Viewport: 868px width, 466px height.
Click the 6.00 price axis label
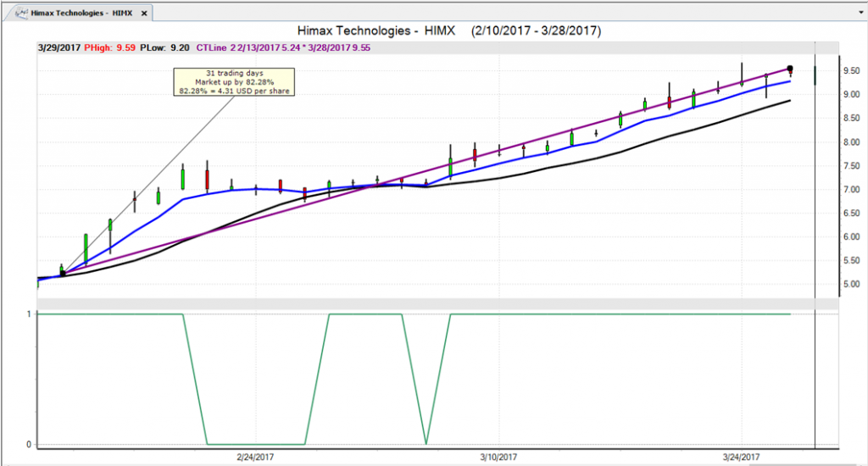[x=851, y=237]
